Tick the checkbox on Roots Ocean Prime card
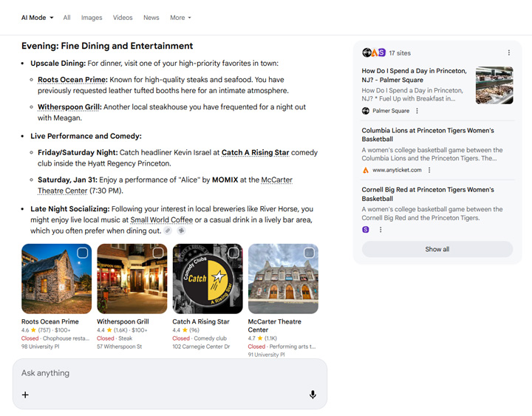The height and width of the screenshot is (416, 532). tap(82, 253)
